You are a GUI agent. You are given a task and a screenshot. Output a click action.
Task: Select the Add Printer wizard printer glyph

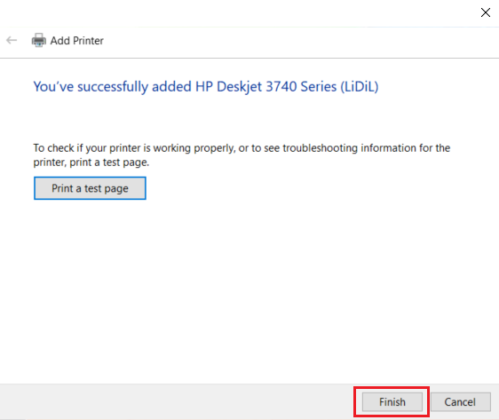click(x=39, y=40)
